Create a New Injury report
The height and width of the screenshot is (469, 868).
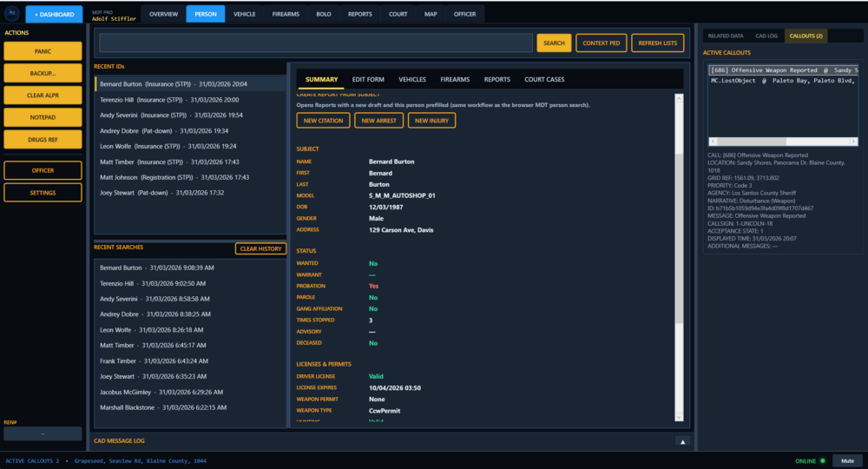click(431, 121)
